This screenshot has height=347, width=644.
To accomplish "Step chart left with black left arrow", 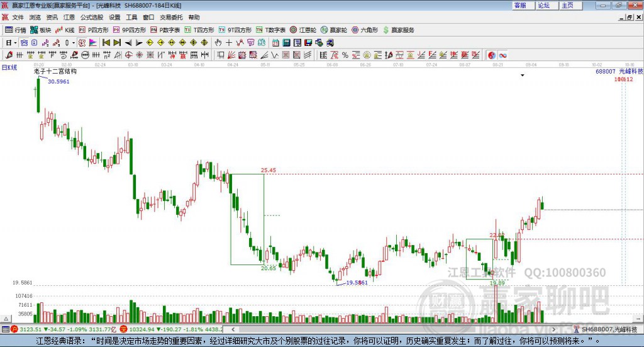I will (128, 43).
